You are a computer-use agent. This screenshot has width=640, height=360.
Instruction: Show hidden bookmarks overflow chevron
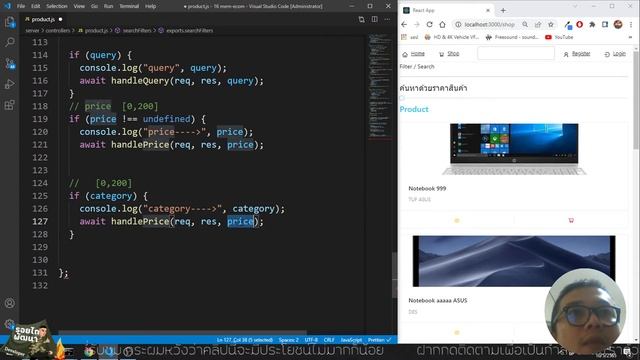coord(631,37)
